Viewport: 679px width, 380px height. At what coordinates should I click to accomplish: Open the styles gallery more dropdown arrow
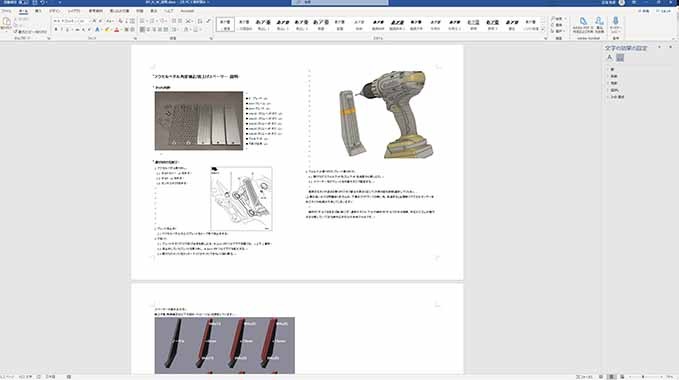pos(543,29)
